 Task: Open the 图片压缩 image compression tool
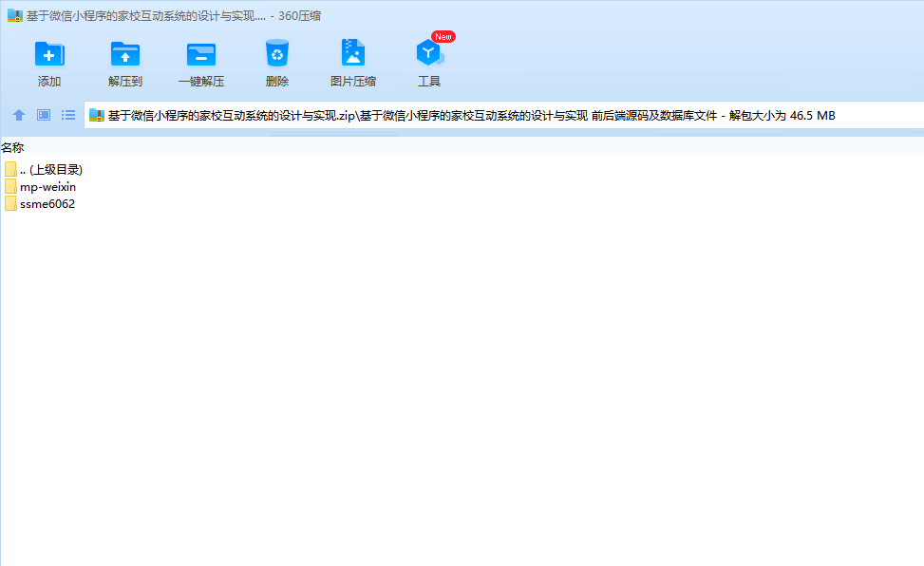(x=353, y=53)
